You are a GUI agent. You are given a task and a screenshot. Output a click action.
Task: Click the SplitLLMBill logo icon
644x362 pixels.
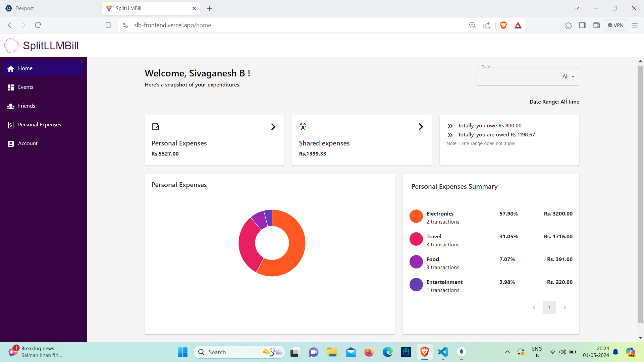pyautogui.click(x=12, y=46)
